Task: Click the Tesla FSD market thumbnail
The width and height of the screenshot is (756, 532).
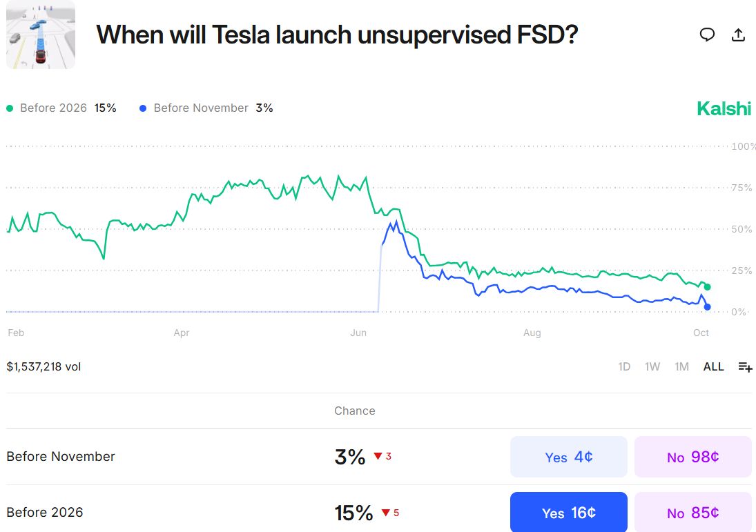Action: coord(41,35)
